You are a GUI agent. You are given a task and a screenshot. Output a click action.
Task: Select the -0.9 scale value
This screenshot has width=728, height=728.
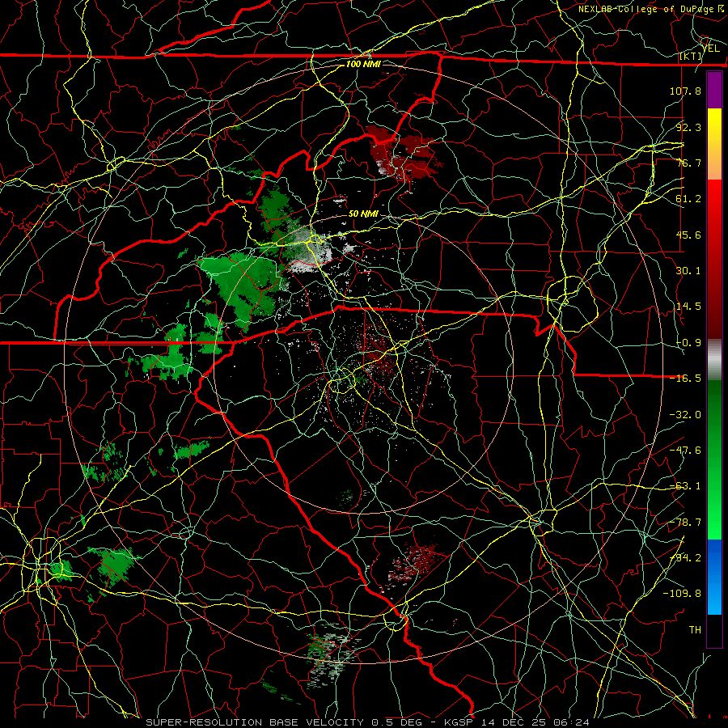(688, 343)
